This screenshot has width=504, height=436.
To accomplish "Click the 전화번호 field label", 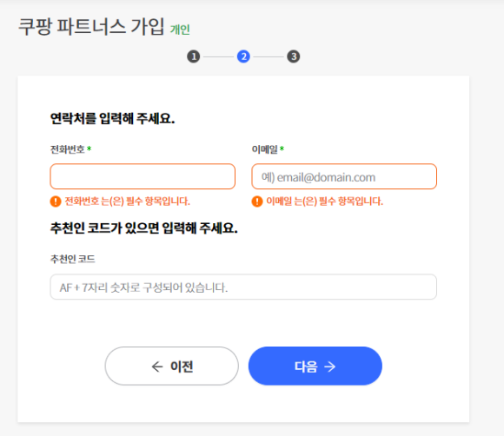I will tap(67, 149).
